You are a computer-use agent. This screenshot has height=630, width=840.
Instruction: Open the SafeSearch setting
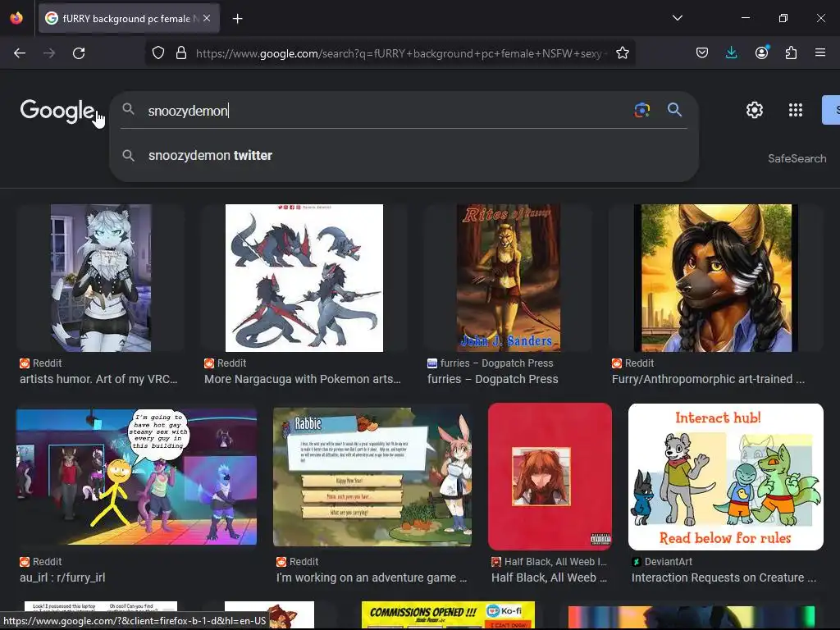click(797, 158)
